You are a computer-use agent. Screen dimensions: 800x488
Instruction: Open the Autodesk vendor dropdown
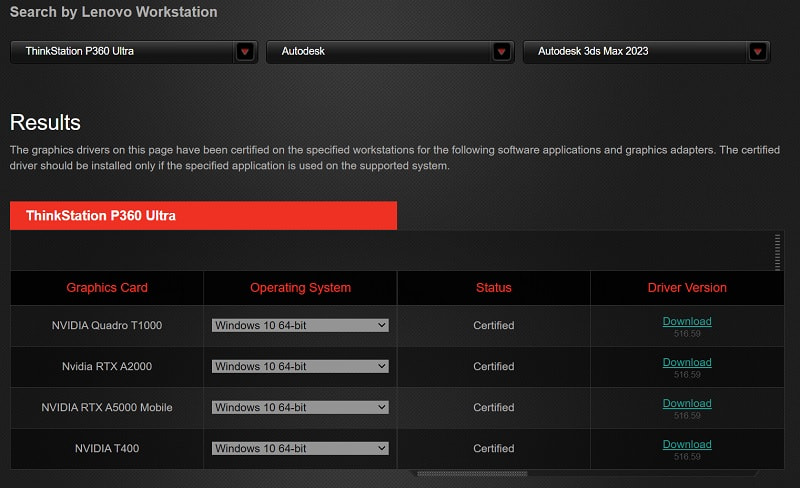click(x=390, y=52)
